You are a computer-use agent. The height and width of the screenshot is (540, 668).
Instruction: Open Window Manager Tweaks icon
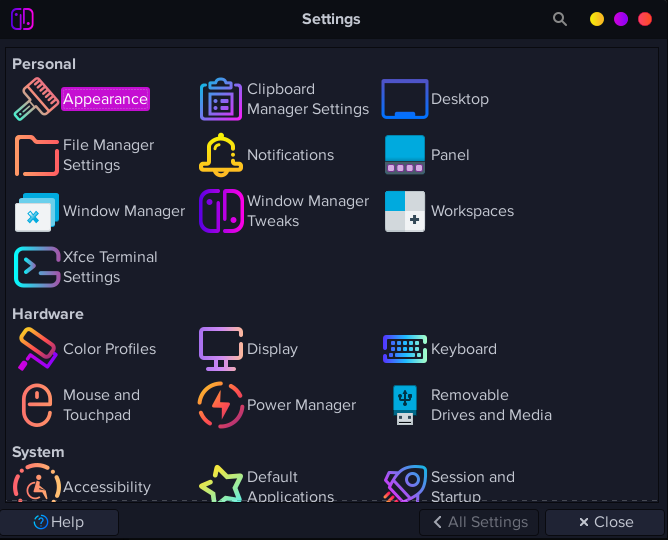click(221, 211)
